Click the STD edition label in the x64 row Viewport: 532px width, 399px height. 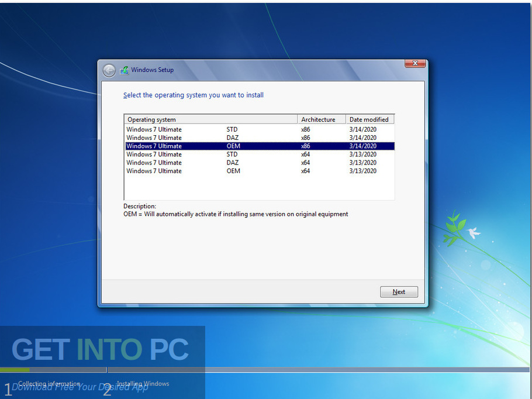(x=232, y=154)
